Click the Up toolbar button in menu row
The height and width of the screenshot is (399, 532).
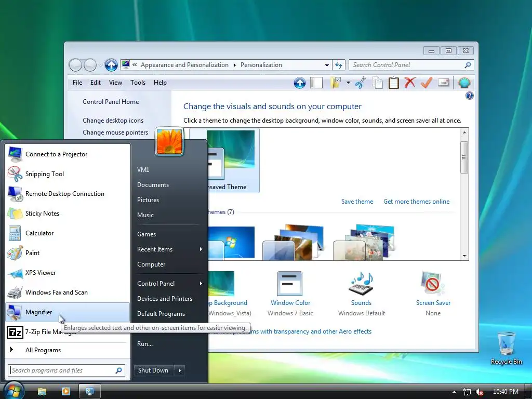click(300, 83)
